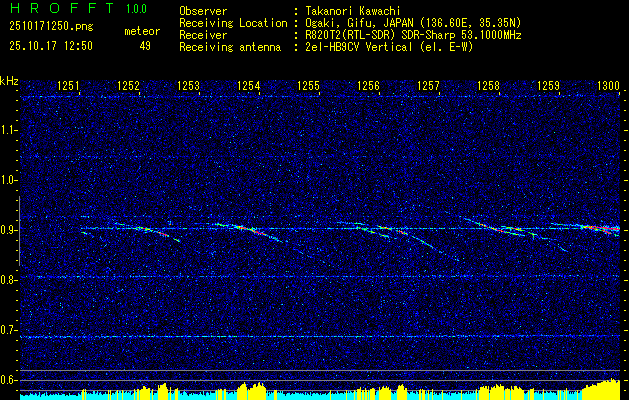This screenshot has width=629, height=400.
Task: Click the kHz axis unit label
Action: (x=9, y=81)
